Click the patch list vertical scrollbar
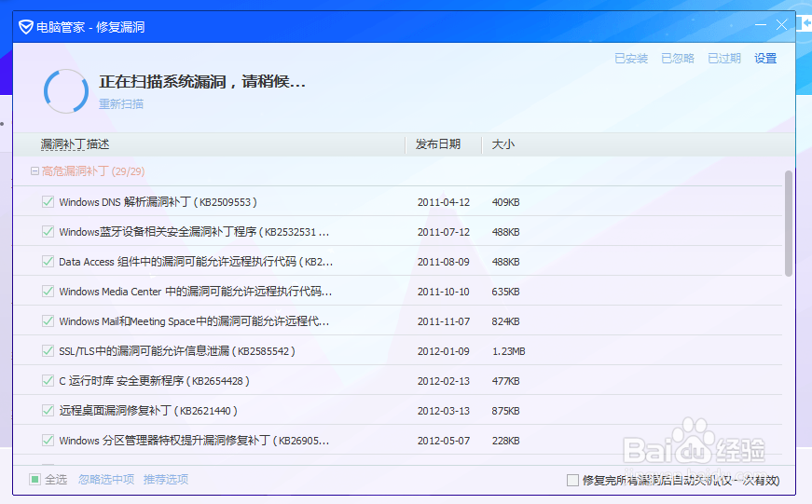The width and height of the screenshot is (812, 504). pyautogui.click(x=788, y=224)
